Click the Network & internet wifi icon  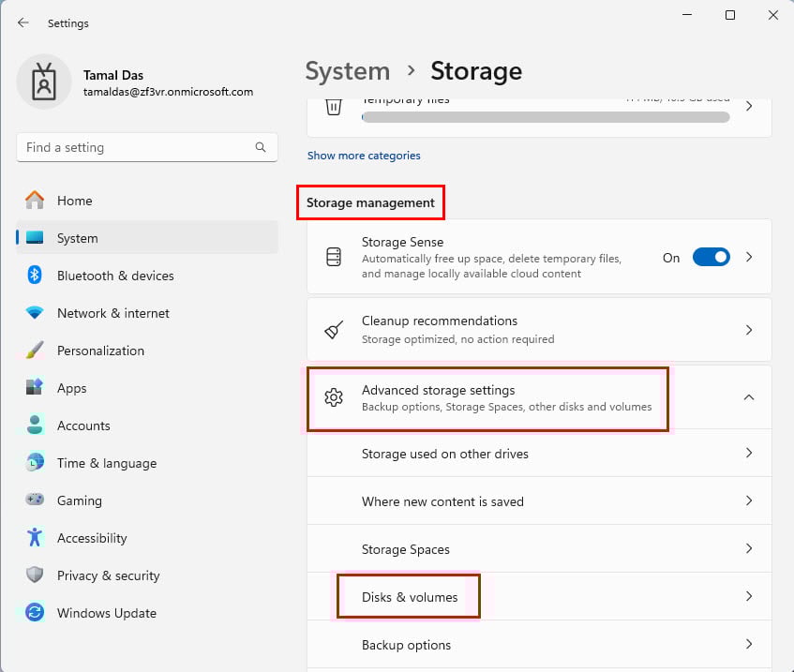pos(35,313)
